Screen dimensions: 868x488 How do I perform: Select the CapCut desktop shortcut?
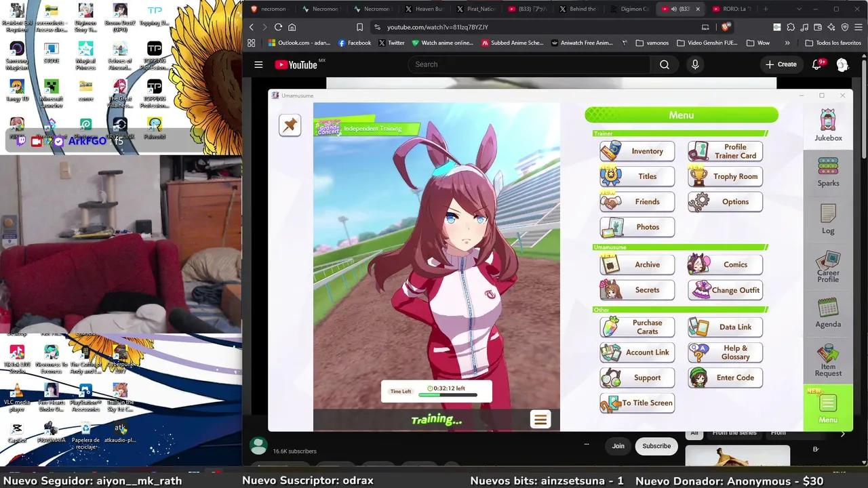click(17, 432)
